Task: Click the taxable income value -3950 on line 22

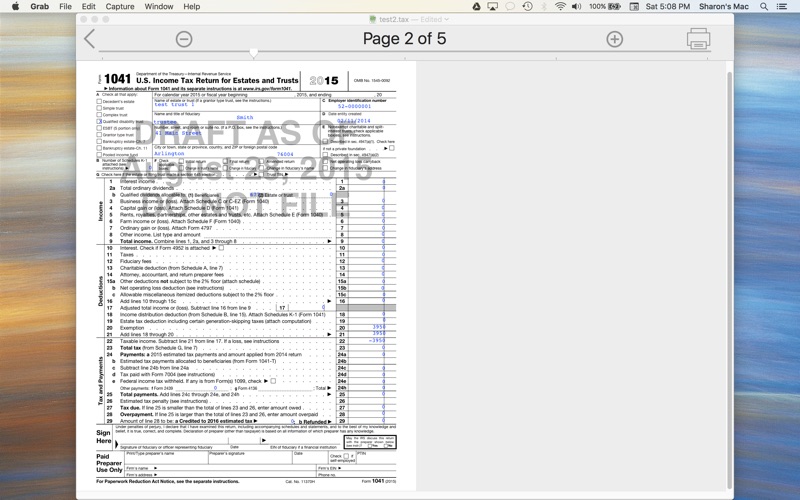Action: [377, 340]
